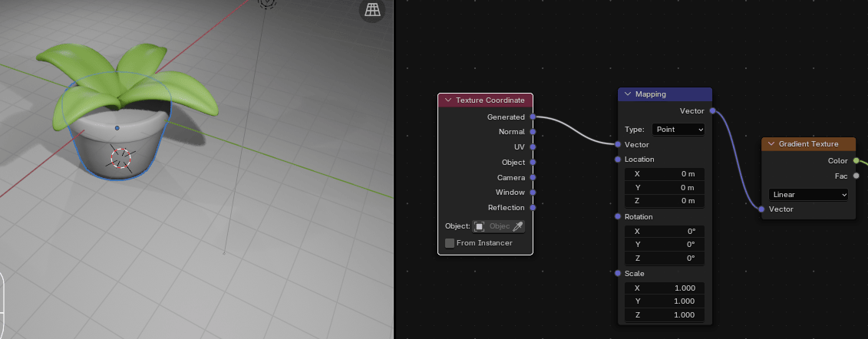
Task: Open the Linear gradient type dropdown
Action: point(809,195)
